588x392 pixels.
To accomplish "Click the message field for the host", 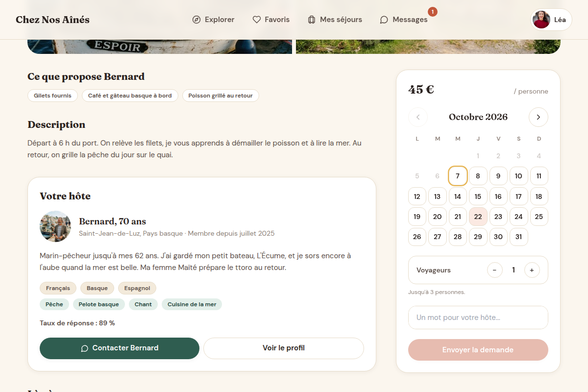I will coord(478,318).
